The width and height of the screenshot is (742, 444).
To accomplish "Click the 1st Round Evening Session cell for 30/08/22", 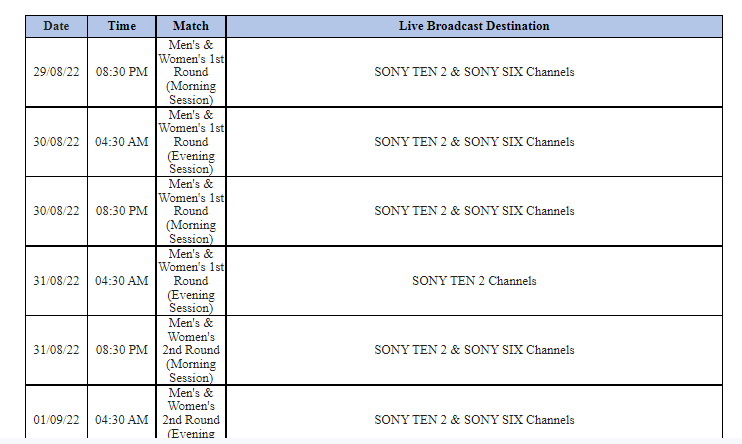I will pos(191,142).
